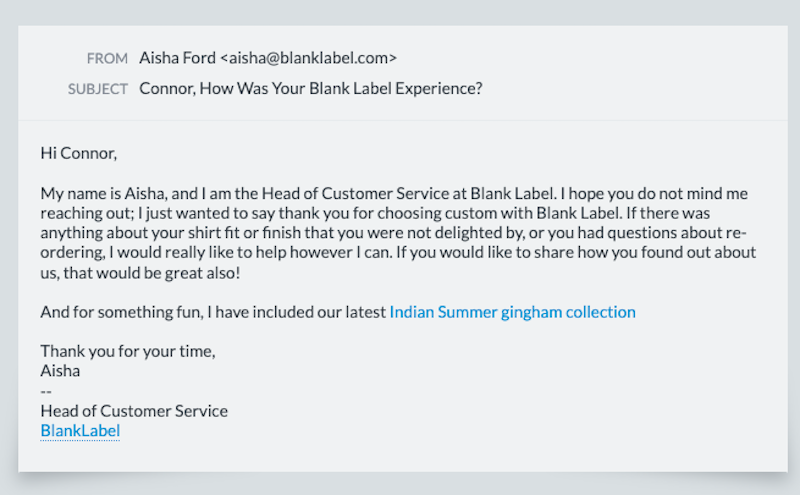
Task: Click the FROM header label
Action: click(107, 59)
